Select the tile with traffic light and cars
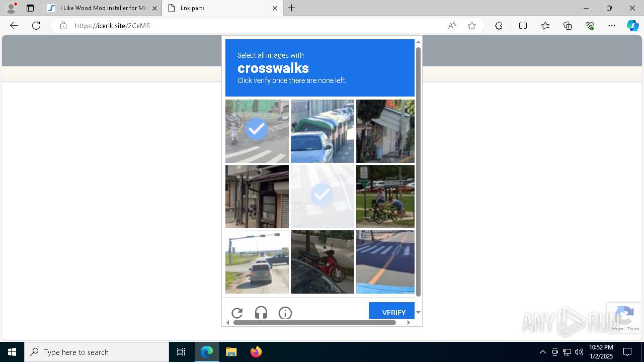644x362 pixels. [257, 262]
